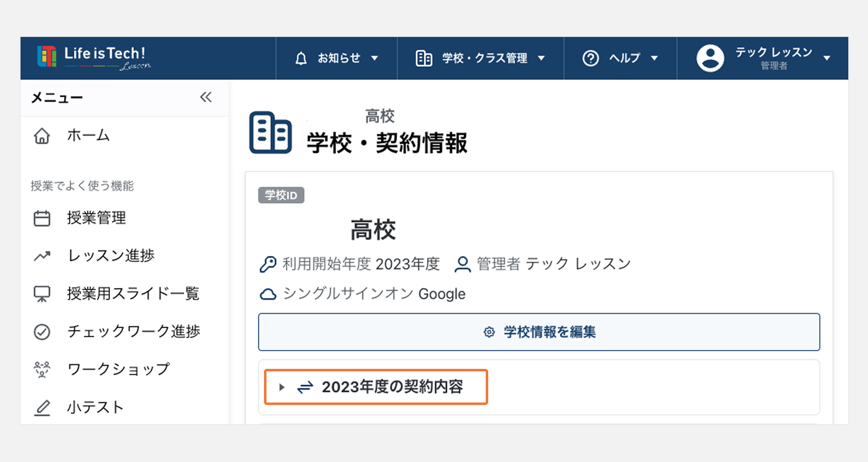Open 学校・クラス管理 dropdown menu
The image size is (868, 462).
coord(480,58)
